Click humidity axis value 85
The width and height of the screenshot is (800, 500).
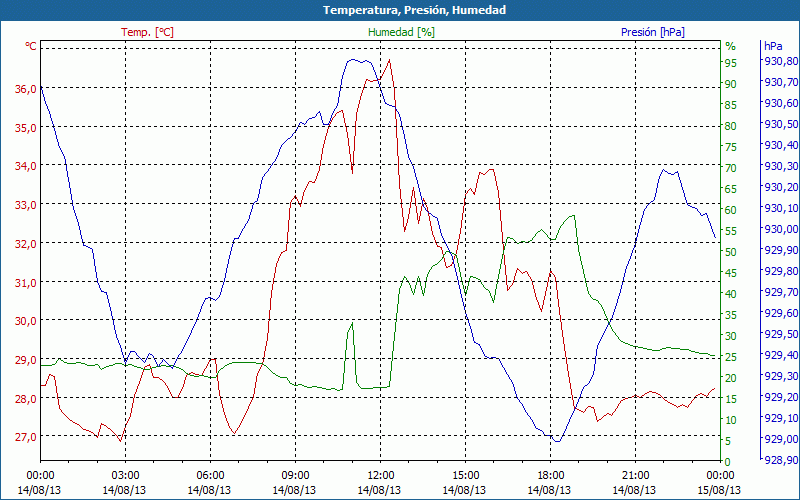click(x=731, y=105)
